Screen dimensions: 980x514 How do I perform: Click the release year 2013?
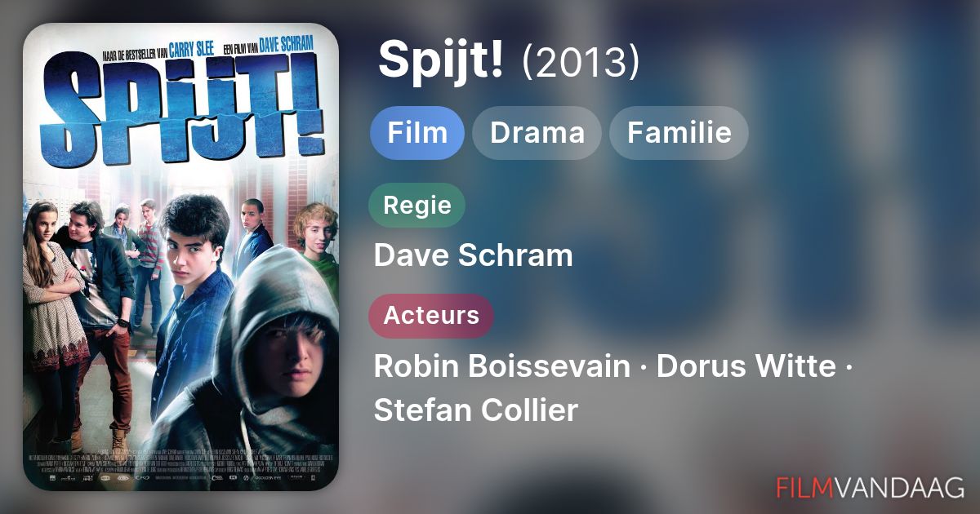(x=580, y=64)
